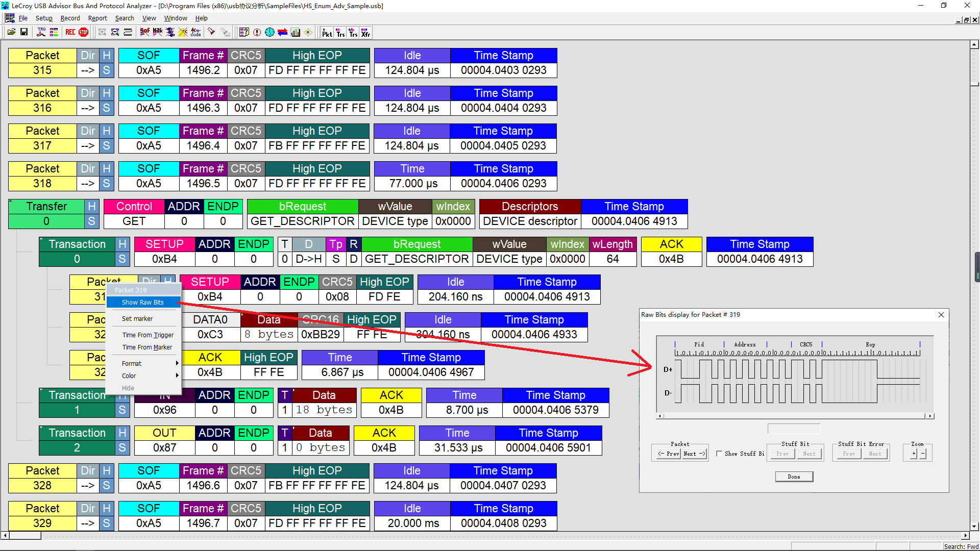Choose Set marker in context menu
The height and width of the screenshot is (551, 980).
click(x=144, y=319)
